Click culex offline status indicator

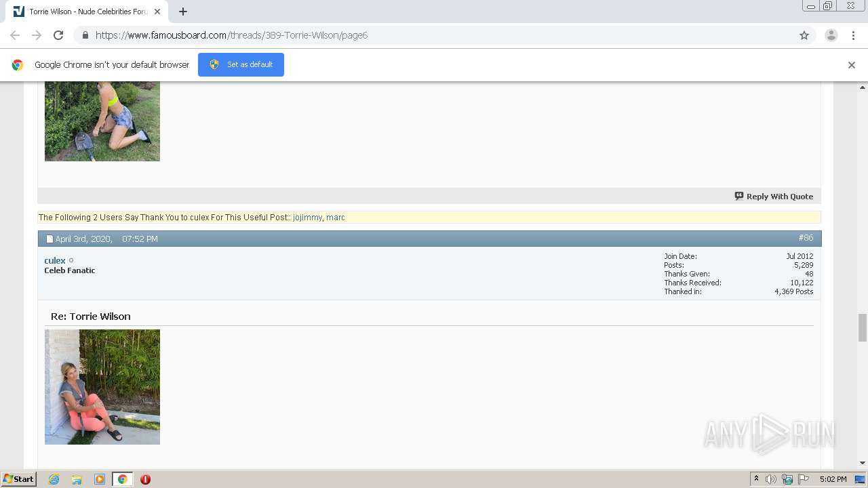click(x=71, y=261)
